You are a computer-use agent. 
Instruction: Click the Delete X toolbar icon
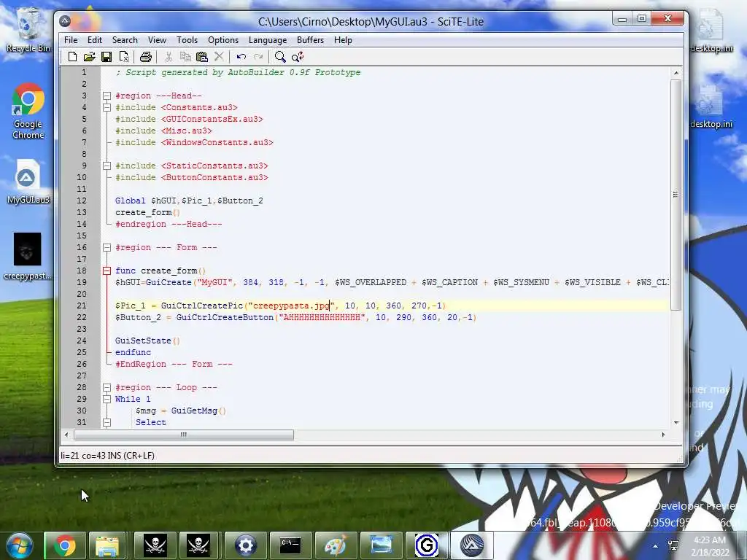tap(219, 57)
